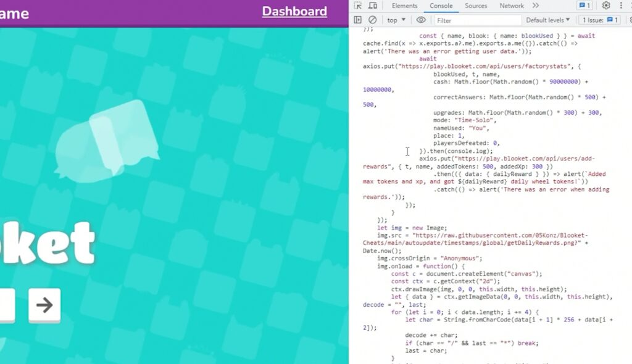
Task: Toggle the device toolbar icon
Action: tap(373, 6)
